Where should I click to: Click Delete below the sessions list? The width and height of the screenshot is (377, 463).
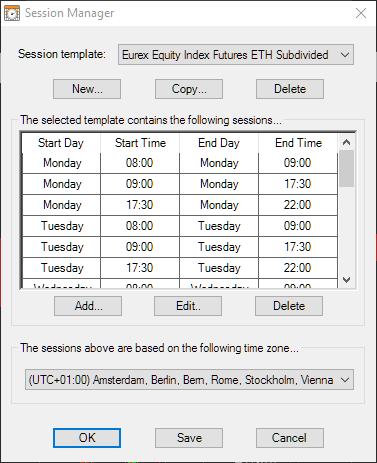(289, 306)
